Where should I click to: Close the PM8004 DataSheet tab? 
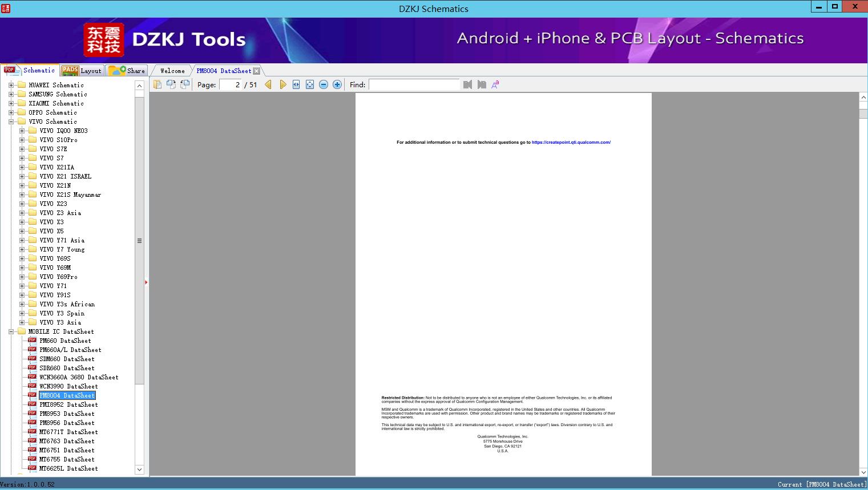(x=257, y=71)
